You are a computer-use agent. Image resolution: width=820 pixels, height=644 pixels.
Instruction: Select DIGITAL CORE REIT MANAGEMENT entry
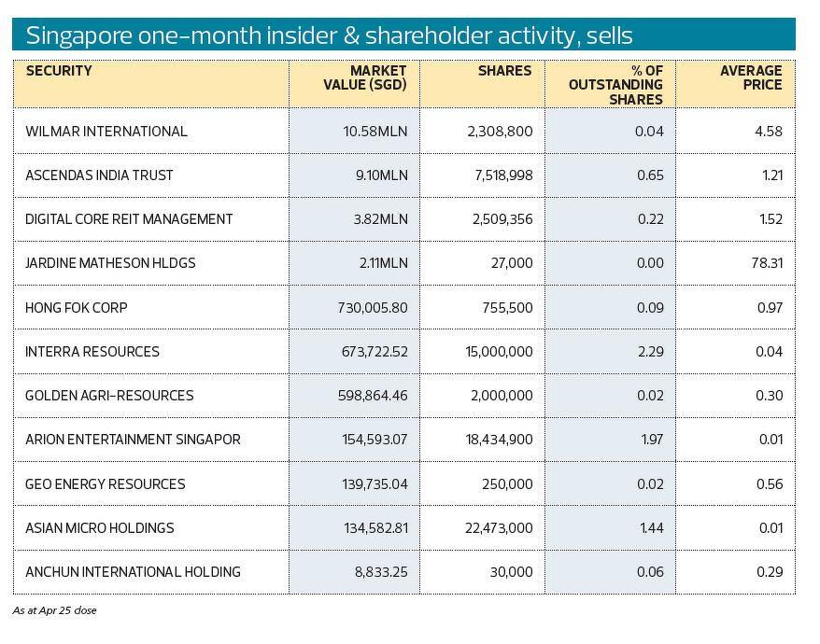pyautogui.click(x=129, y=219)
